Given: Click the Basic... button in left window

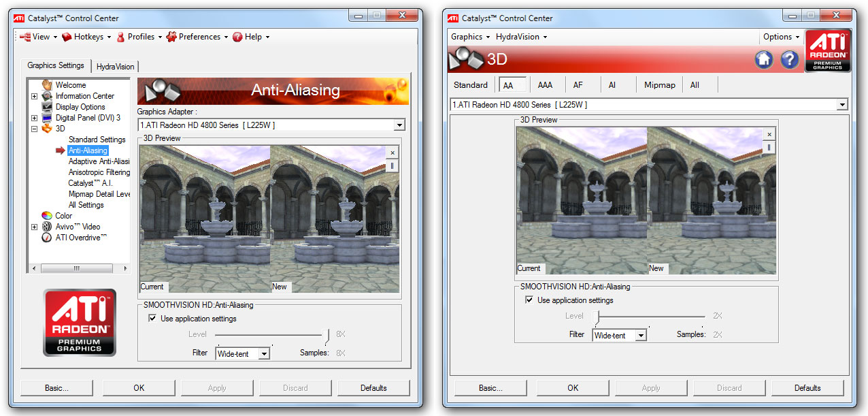Looking at the screenshot, I should (x=56, y=388).
